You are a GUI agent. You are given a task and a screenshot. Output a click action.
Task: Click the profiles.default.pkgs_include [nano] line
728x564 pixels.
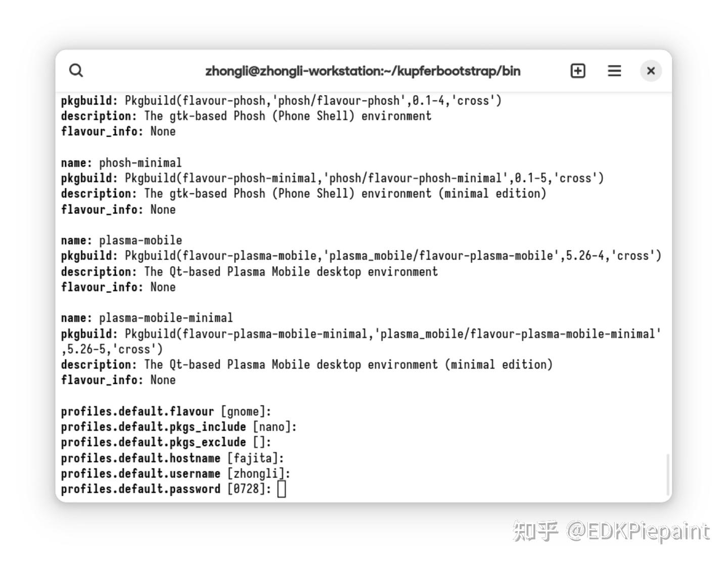tap(179, 427)
